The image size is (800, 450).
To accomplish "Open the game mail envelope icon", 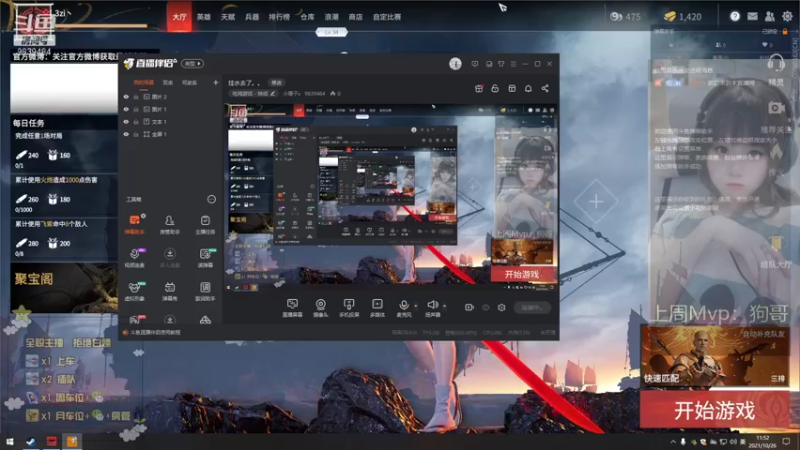I will tap(752, 16).
